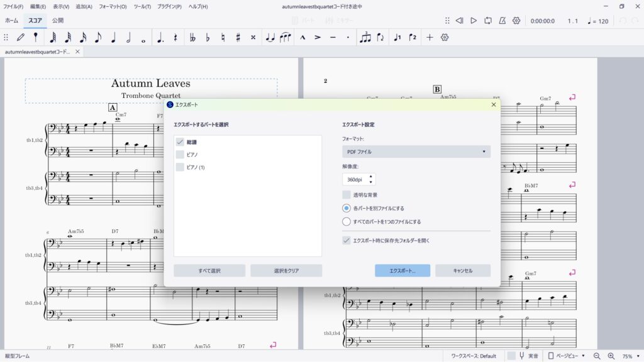
Task: Open the PDF ファイル format dropdown
Action: (416, 151)
